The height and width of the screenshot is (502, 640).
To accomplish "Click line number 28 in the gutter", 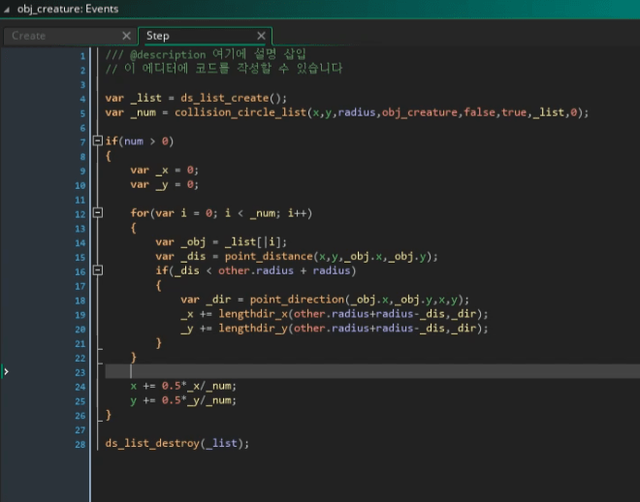I will (80, 443).
